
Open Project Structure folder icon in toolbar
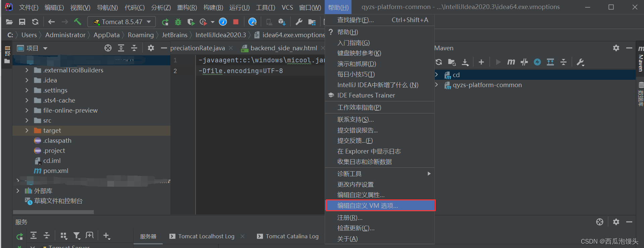point(312,22)
